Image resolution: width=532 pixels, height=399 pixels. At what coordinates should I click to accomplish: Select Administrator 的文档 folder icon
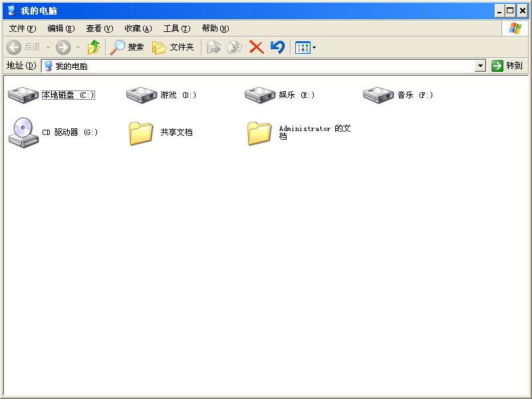[259, 133]
